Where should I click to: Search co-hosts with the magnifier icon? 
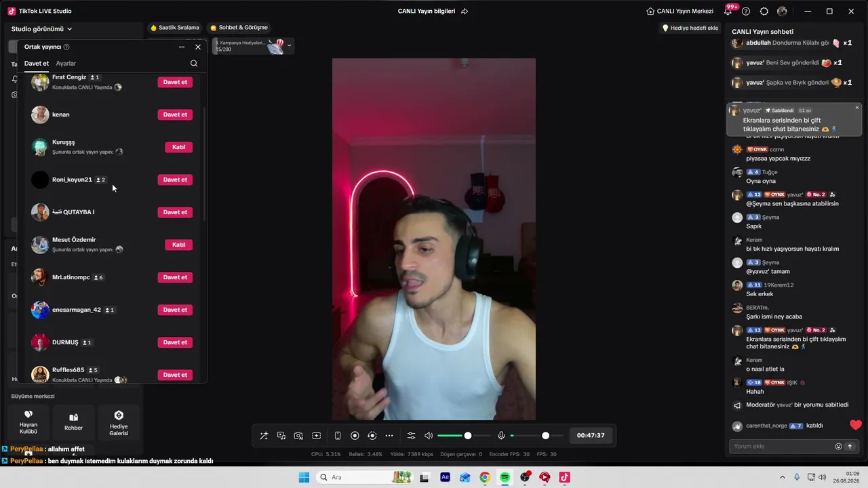click(194, 64)
